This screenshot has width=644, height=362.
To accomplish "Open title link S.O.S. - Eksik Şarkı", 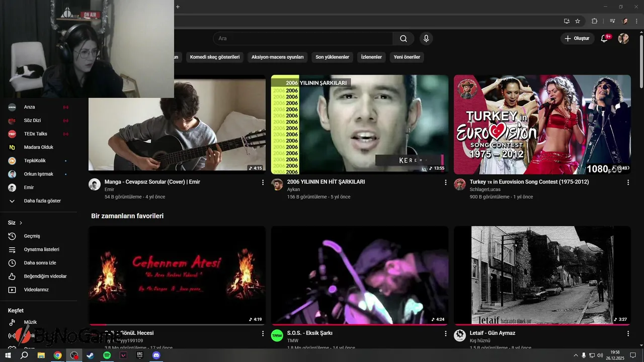I will [x=309, y=333].
